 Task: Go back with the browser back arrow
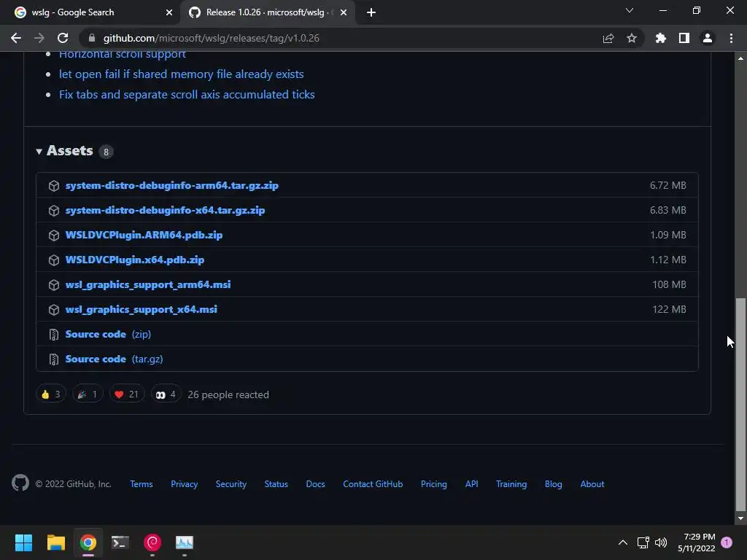point(16,38)
